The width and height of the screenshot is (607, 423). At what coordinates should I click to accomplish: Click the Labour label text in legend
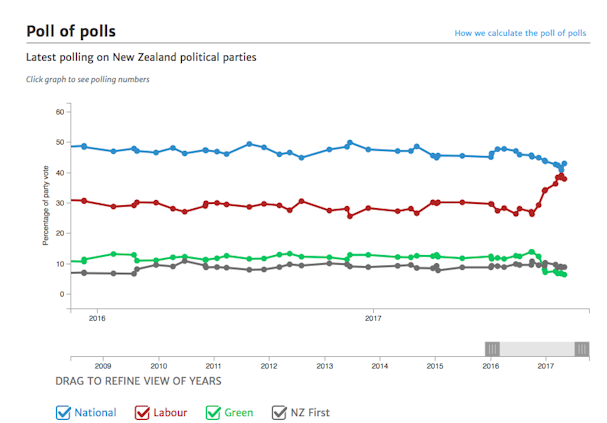pyautogui.click(x=172, y=412)
